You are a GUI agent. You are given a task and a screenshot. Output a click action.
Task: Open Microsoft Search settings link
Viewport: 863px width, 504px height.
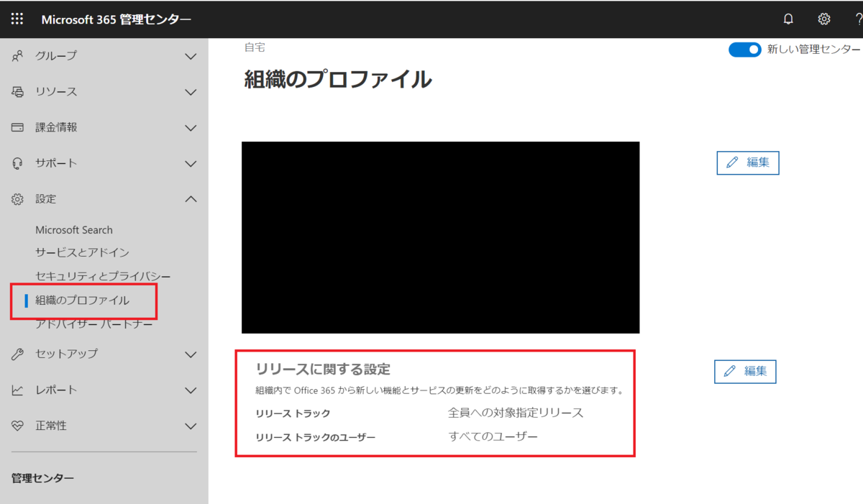tap(74, 230)
